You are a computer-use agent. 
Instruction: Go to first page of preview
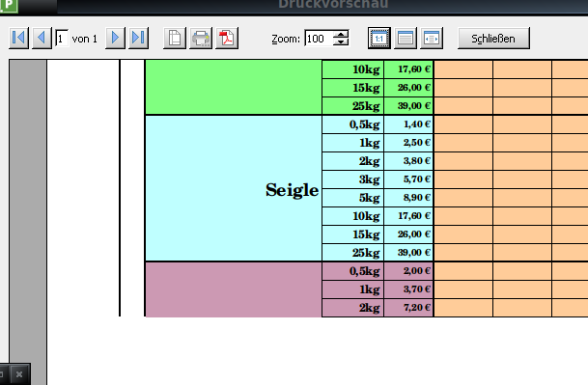click(x=18, y=38)
